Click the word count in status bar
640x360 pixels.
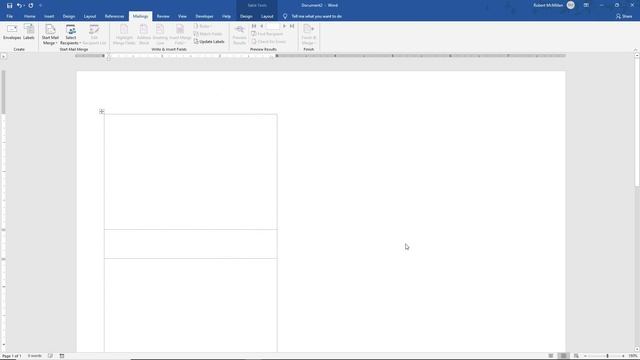pyautogui.click(x=35, y=356)
